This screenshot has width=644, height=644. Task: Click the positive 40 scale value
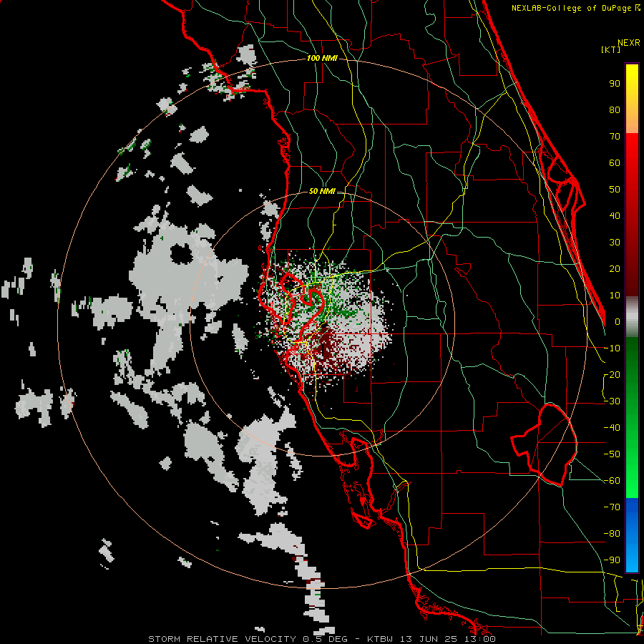click(615, 216)
